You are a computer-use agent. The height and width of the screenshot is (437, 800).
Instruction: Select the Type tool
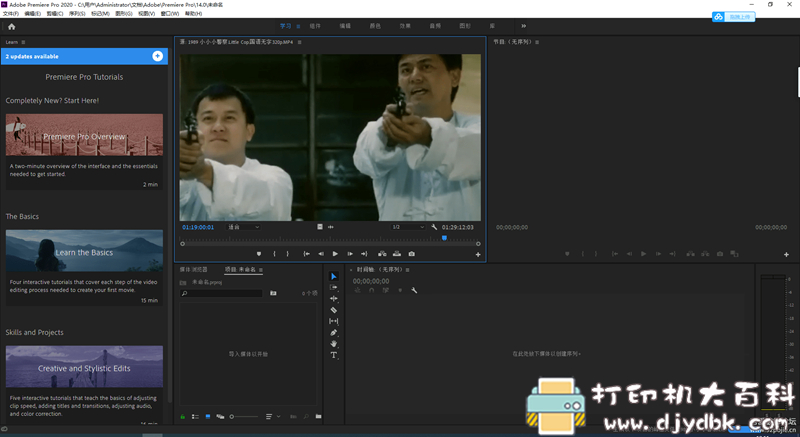334,355
